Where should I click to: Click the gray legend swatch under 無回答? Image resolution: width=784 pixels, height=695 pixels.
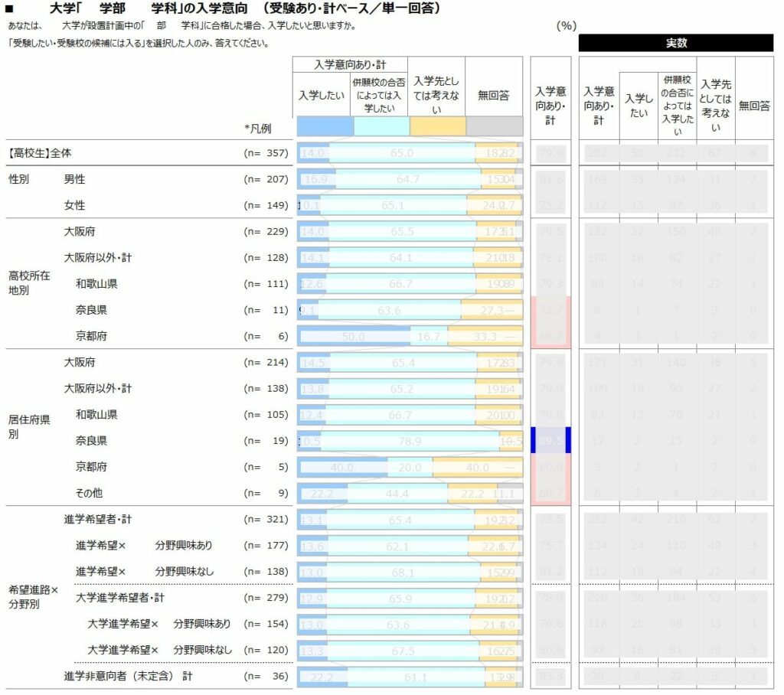495,126
